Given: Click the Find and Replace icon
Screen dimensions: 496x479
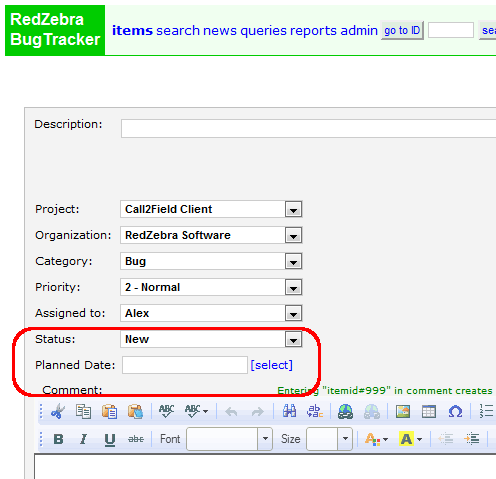Looking at the screenshot, I should point(315,411).
